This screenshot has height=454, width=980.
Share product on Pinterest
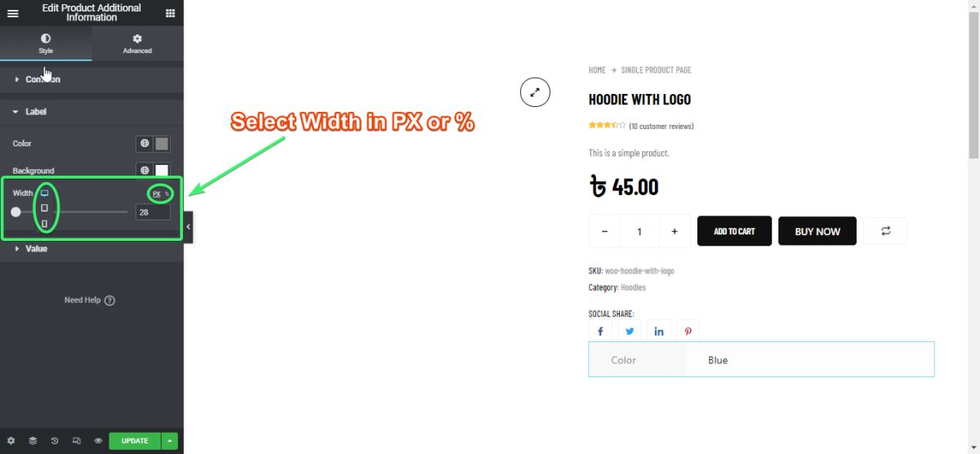tap(688, 332)
